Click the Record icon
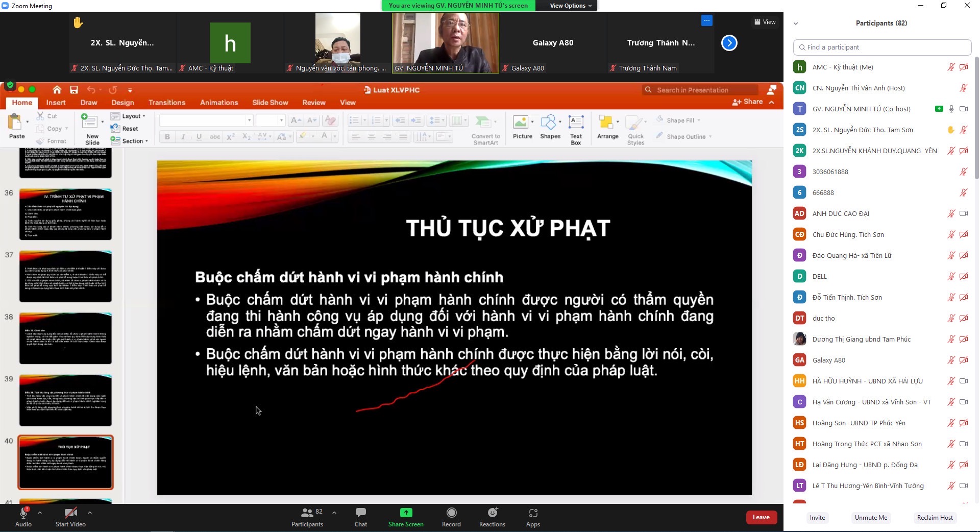 451,513
